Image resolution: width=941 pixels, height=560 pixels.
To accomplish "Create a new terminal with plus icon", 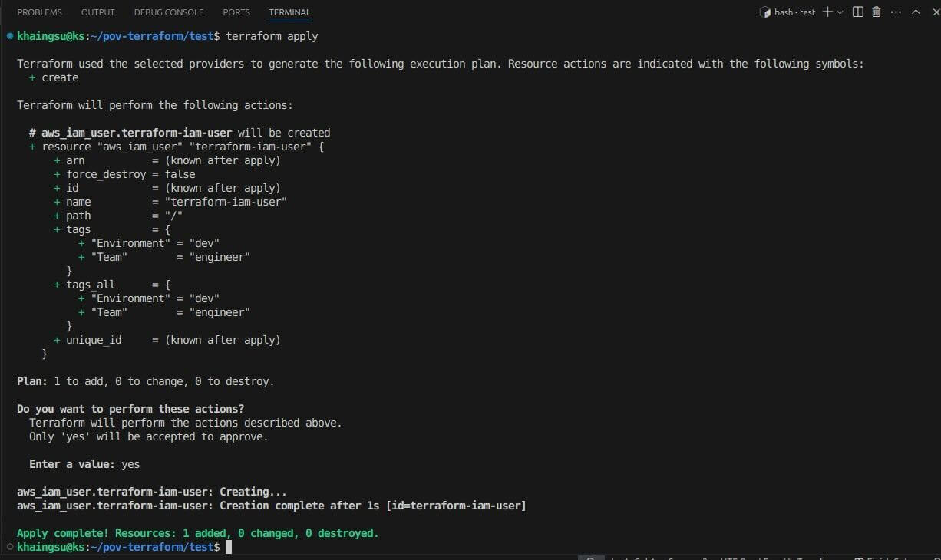I will tap(827, 12).
